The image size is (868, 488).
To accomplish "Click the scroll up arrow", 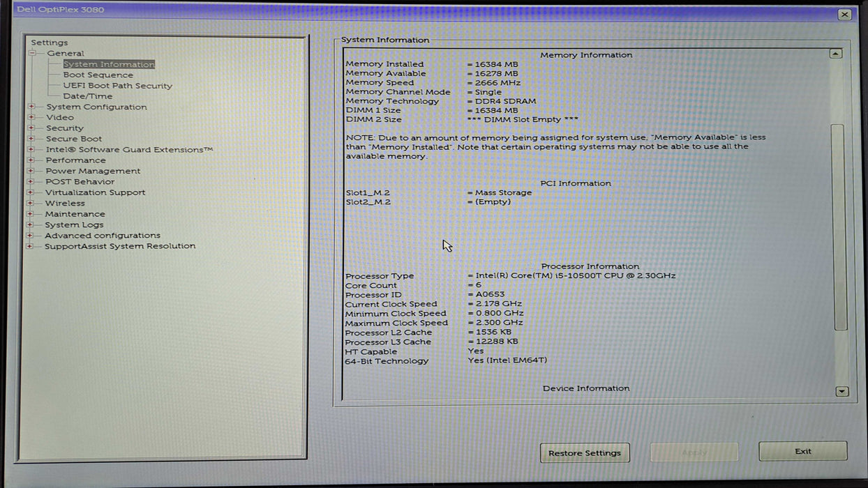I will click(x=835, y=54).
